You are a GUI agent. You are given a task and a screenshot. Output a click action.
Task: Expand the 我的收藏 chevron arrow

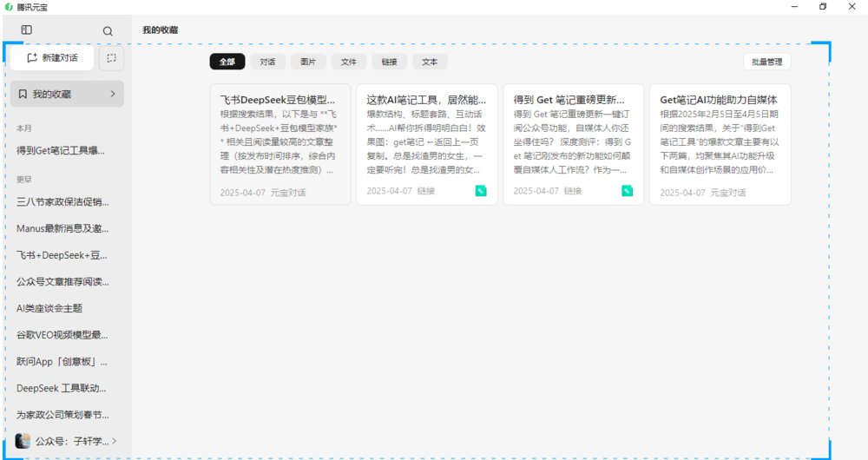[x=113, y=94]
